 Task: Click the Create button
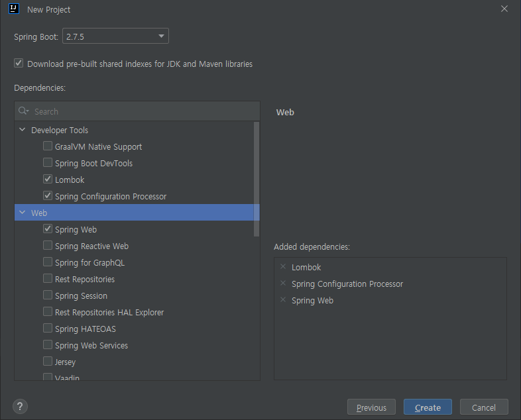(428, 407)
